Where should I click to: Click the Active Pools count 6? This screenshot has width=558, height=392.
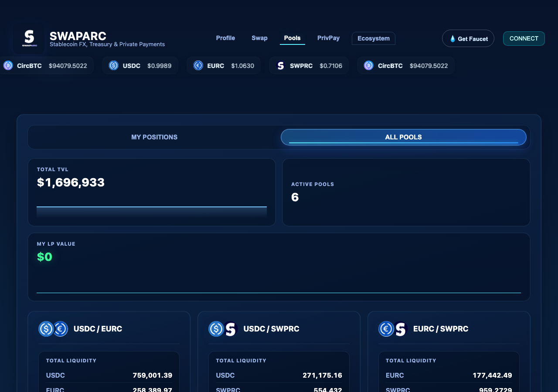click(295, 197)
